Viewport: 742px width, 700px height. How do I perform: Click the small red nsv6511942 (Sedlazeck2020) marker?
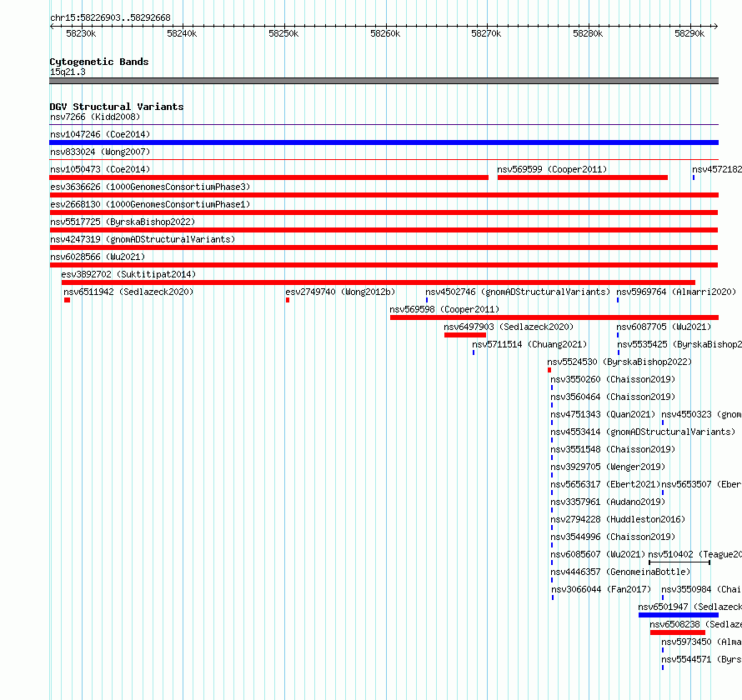68,300
